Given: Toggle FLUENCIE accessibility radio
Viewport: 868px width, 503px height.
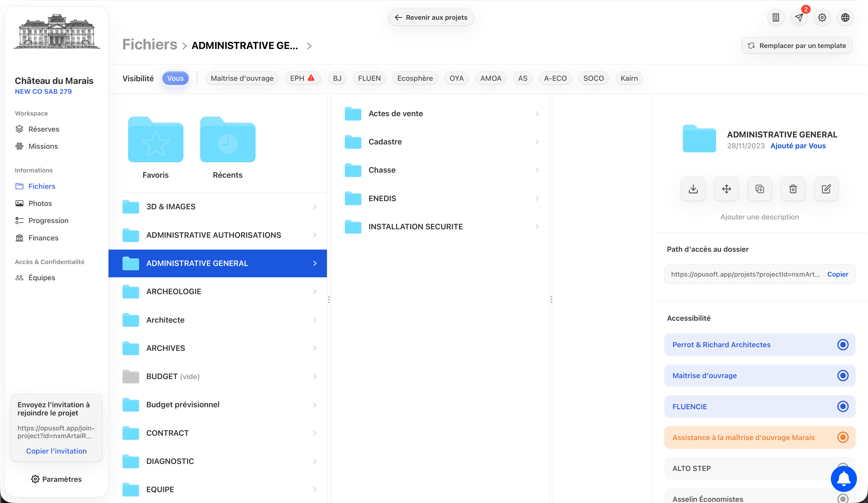Looking at the screenshot, I should click(x=842, y=407).
